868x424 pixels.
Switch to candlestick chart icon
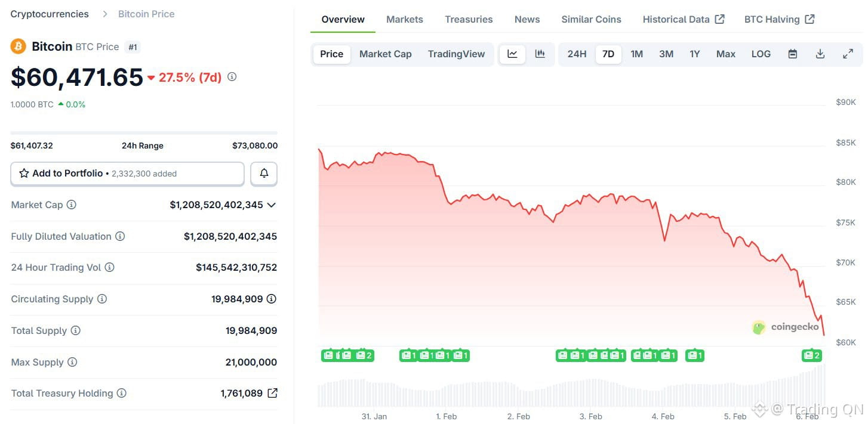pyautogui.click(x=540, y=54)
